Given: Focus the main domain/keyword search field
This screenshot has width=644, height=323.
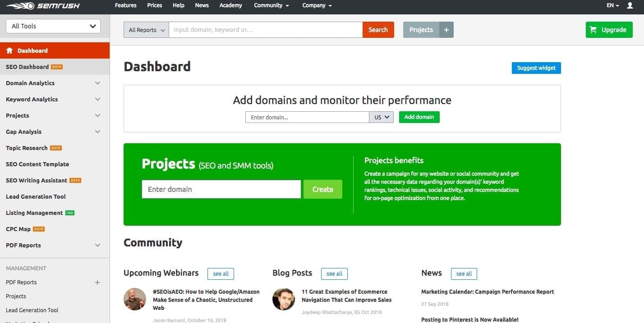Looking at the screenshot, I should pyautogui.click(x=266, y=30).
